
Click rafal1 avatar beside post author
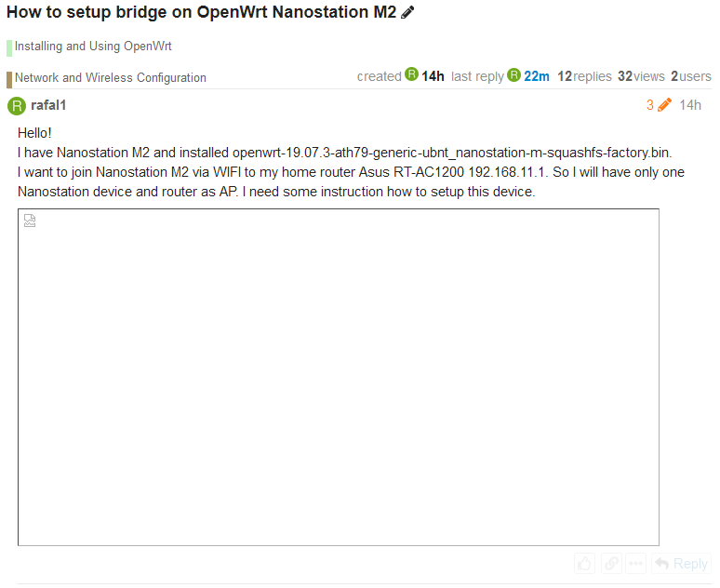tap(17, 106)
